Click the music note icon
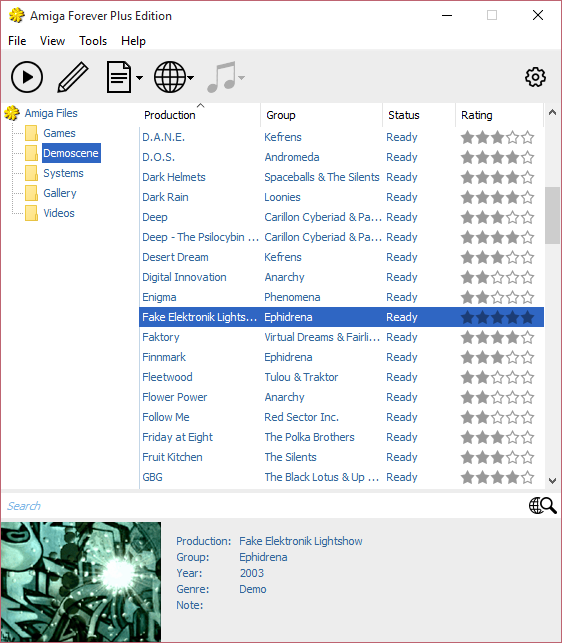 pos(222,77)
